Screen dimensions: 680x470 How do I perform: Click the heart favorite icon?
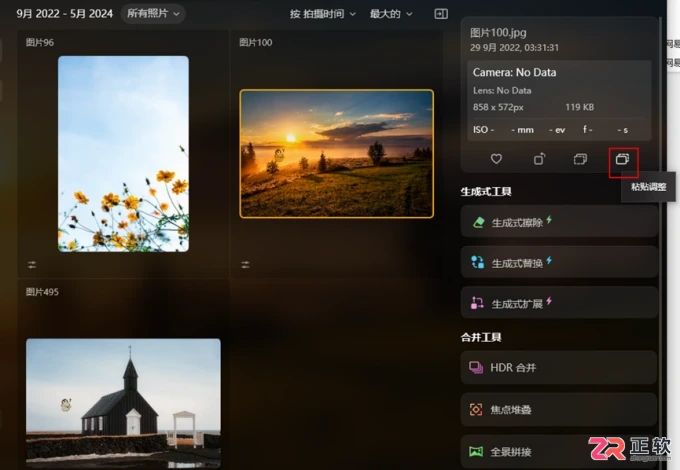point(496,159)
